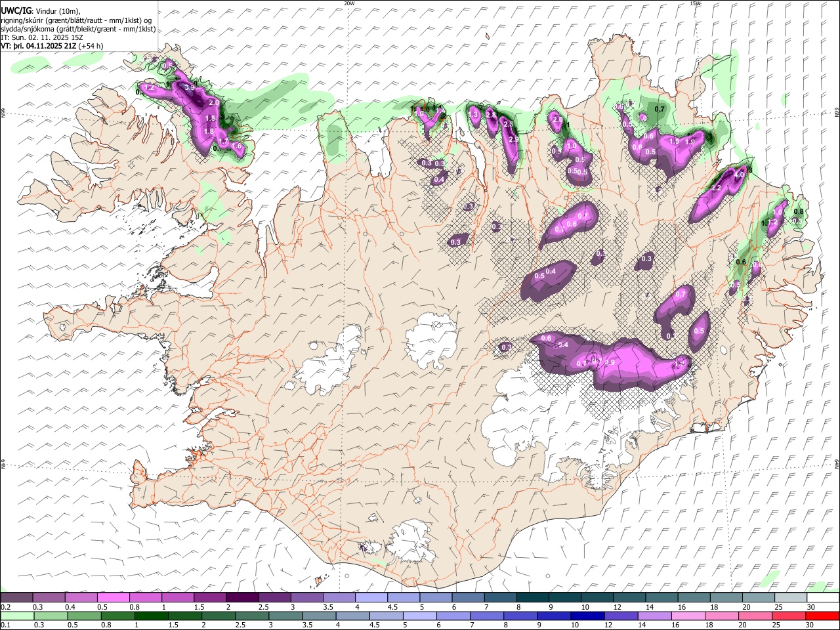840x630 pixels.
Task: Click the '4.0' snowfall value on the map
Action: point(740,175)
